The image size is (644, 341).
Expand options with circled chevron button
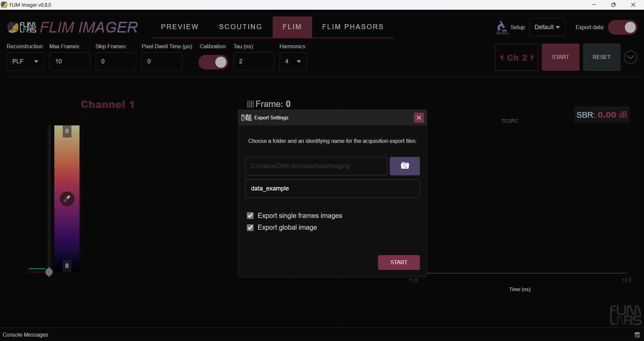[631, 57]
